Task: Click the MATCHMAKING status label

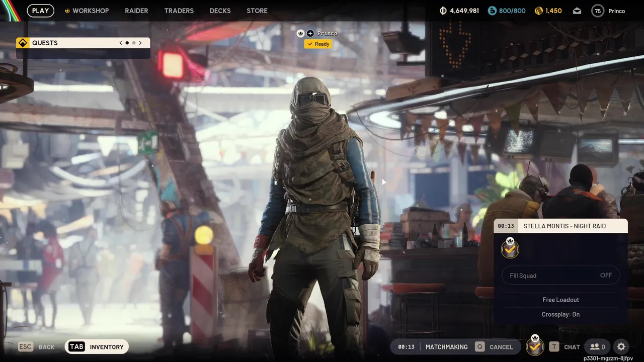Action: click(x=446, y=347)
